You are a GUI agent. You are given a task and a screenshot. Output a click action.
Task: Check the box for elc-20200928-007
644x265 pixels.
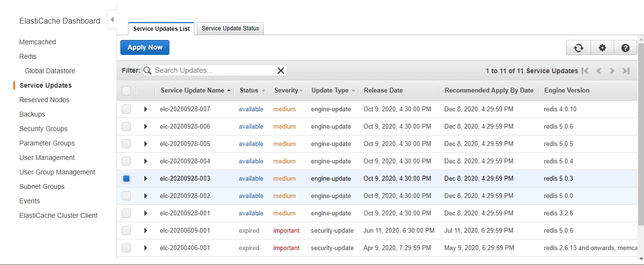[x=126, y=109]
